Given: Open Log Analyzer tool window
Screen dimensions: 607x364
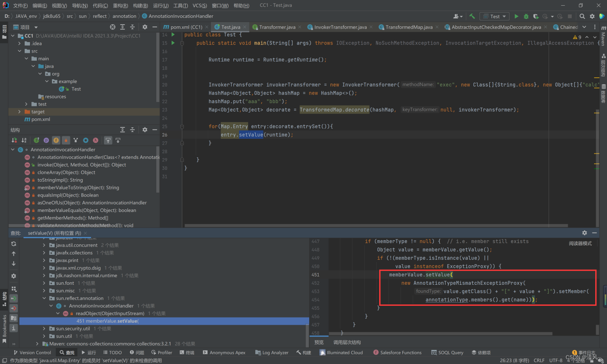Looking at the screenshot, I should [x=272, y=353].
